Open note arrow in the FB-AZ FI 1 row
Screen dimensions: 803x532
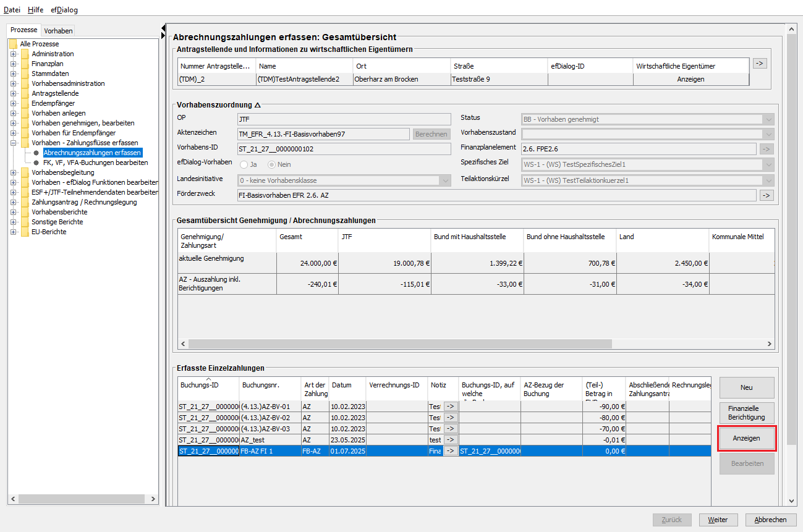coord(450,451)
